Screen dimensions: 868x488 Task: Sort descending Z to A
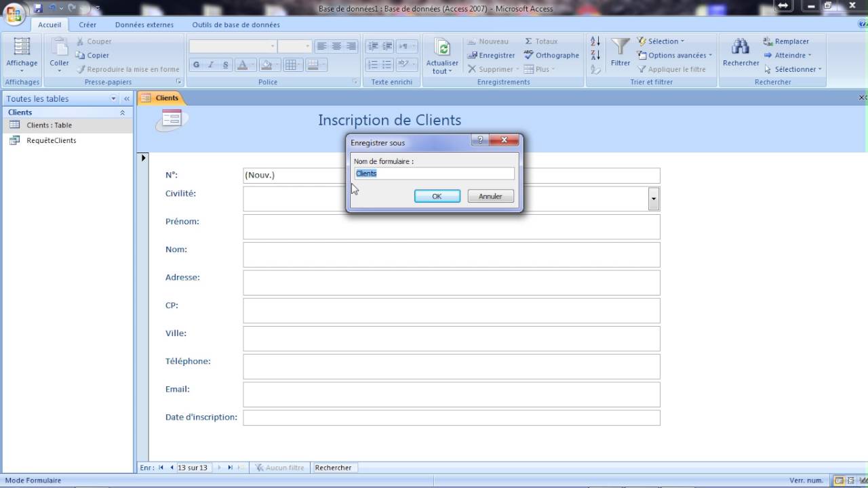(x=595, y=55)
